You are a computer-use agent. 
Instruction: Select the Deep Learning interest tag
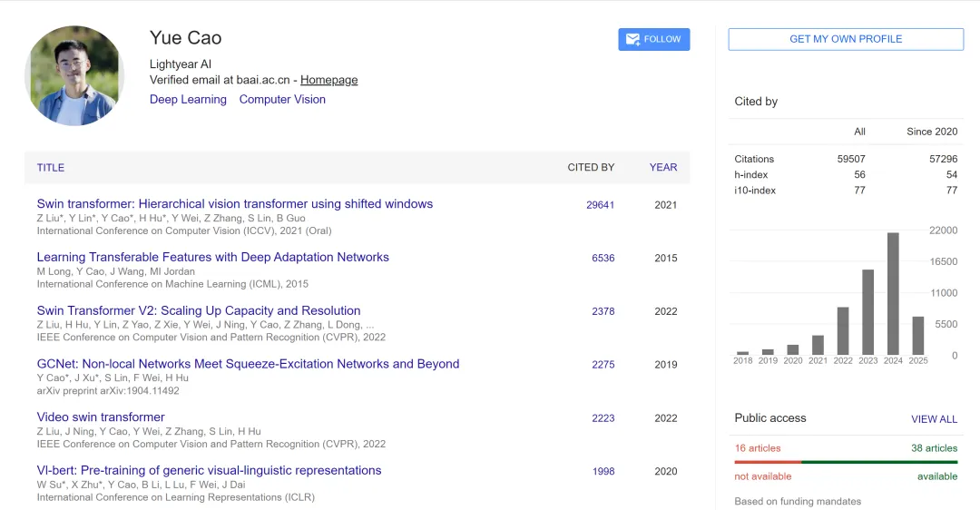(188, 100)
